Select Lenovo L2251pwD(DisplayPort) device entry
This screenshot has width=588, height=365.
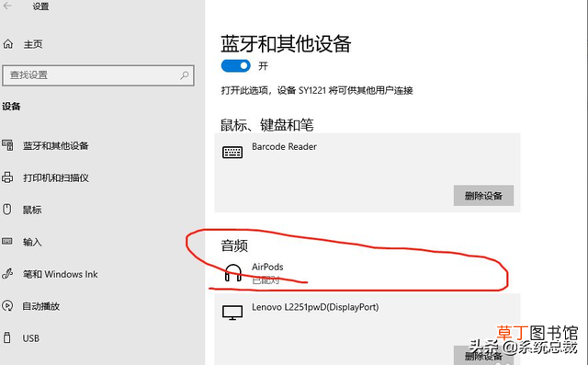pyautogui.click(x=315, y=307)
